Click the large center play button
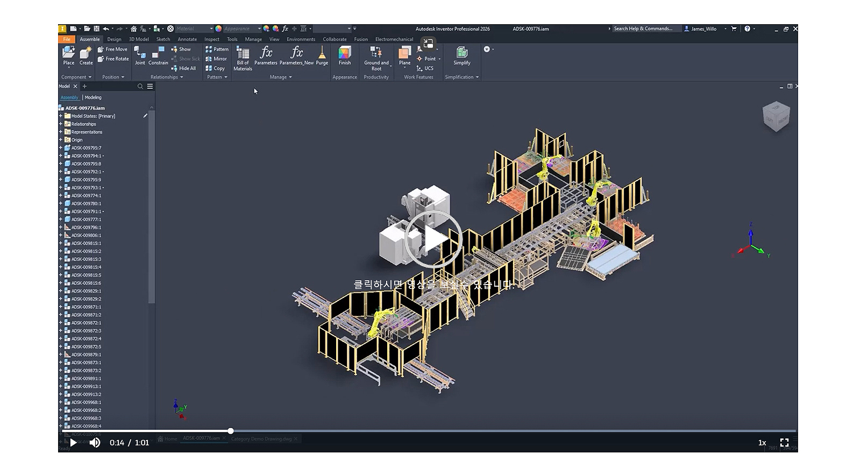 433,238
